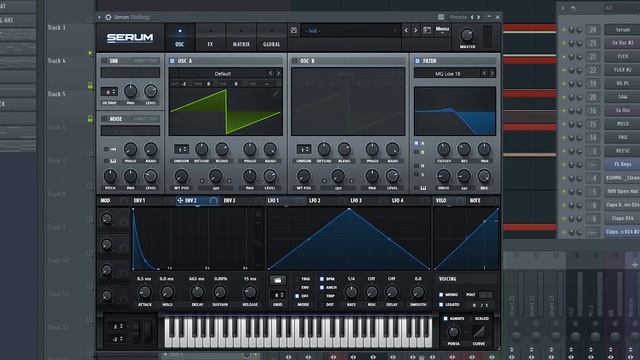Click the OSC A waveform edit pencil icon

(276, 93)
